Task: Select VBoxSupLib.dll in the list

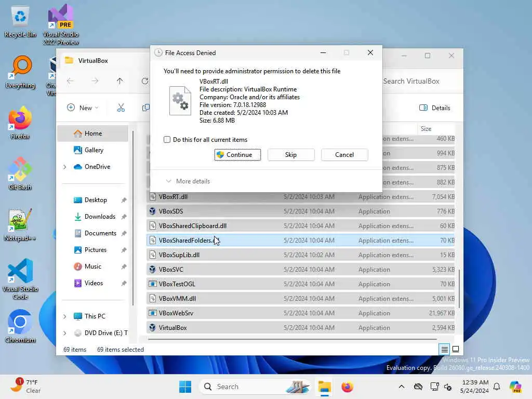Action: (x=300, y=255)
